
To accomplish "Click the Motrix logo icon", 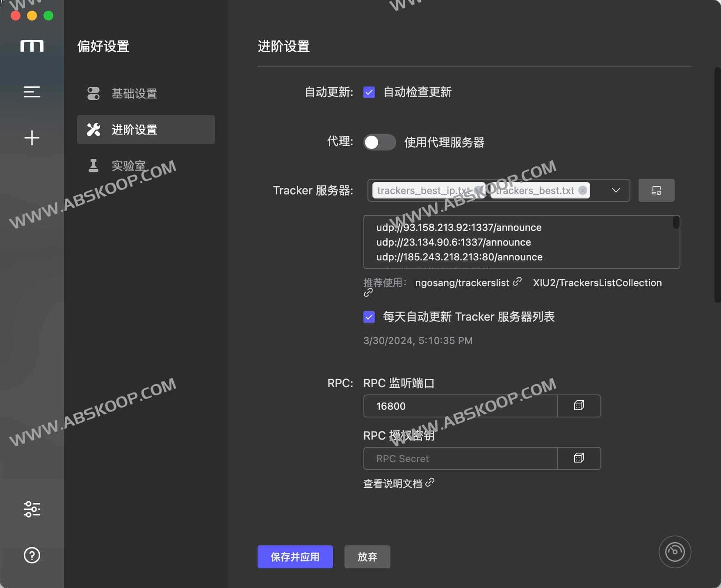I will click(x=32, y=46).
